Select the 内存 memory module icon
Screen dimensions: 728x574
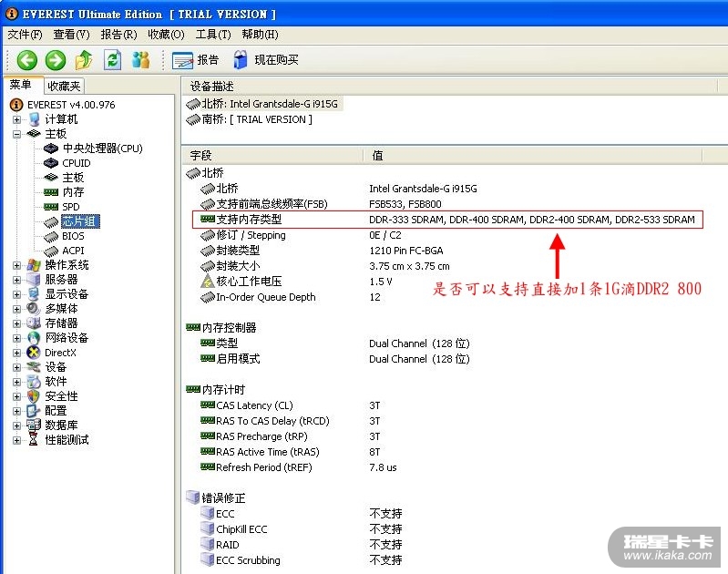click(x=51, y=192)
